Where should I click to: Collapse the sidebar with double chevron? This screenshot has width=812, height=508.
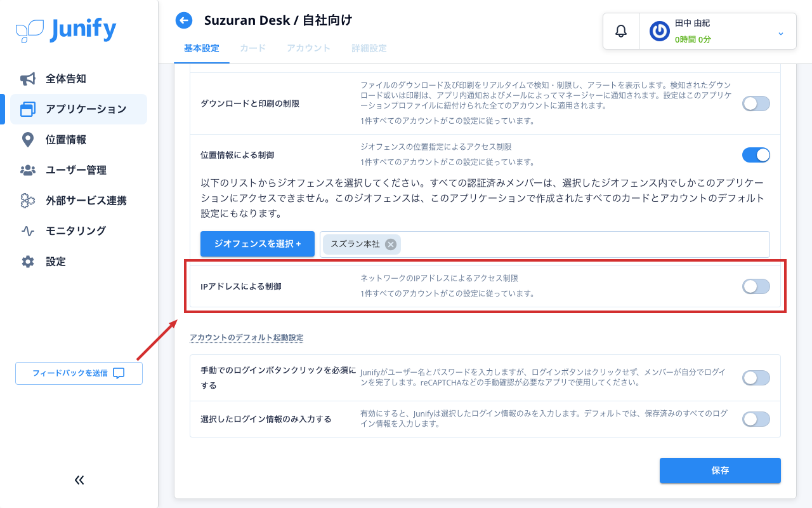79,480
